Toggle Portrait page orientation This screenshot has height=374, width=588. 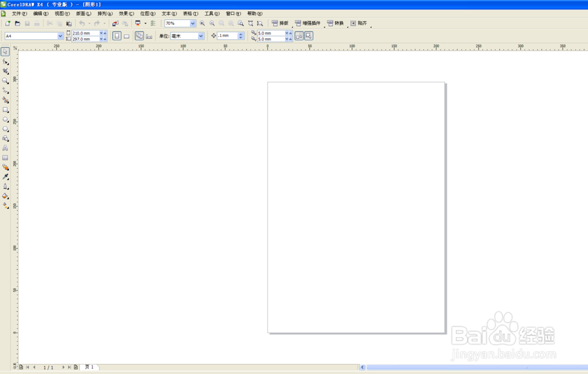[116, 36]
